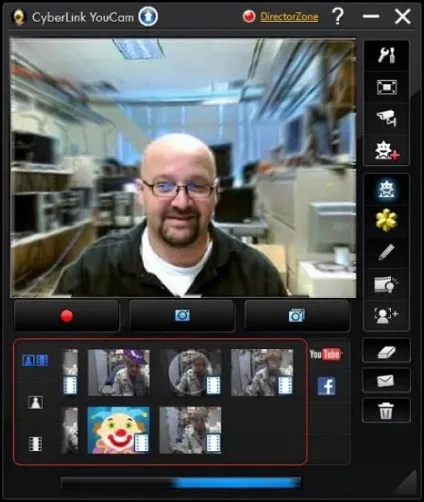Open the video enhancement lightbulb icon
Screen dimensions: 424x502
tap(387, 284)
